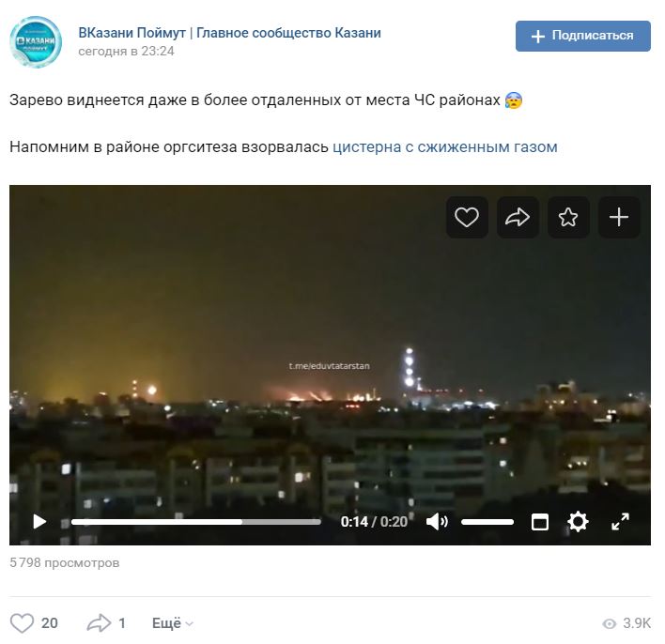Viewport: 665px width, 644px height.
Task: Mute the video sound with speaker icon
Action: click(x=437, y=521)
